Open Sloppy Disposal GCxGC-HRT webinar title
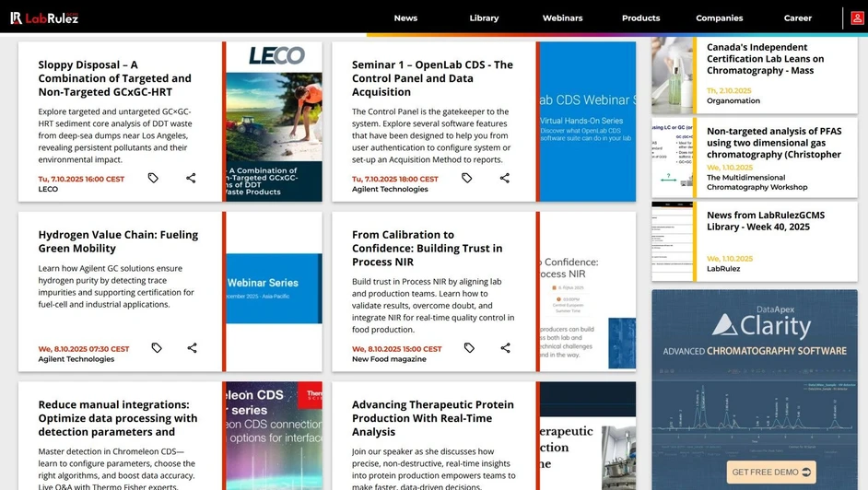This screenshot has width=868, height=490. pyautogui.click(x=114, y=78)
